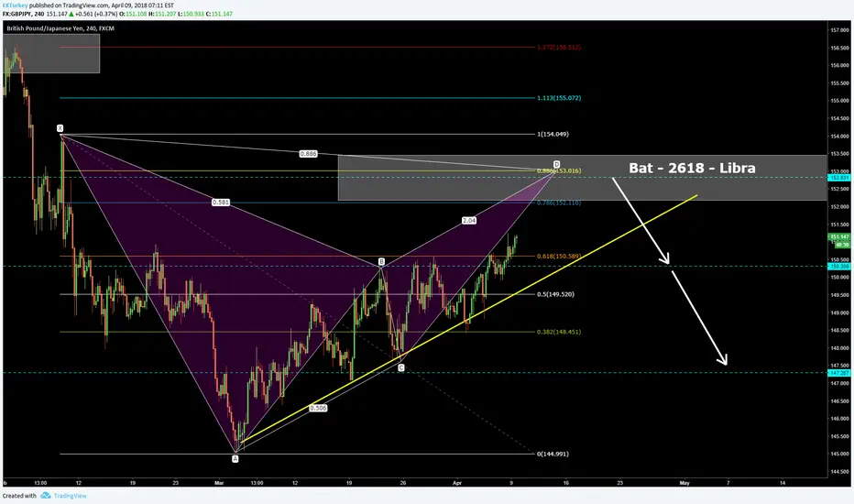The image size is (854, 504).
Task: Click the Low value 150.933
Action: point(193,14)
